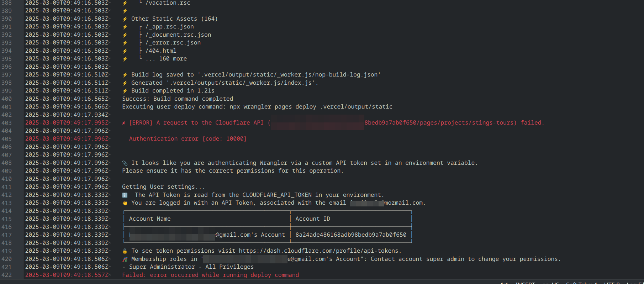Screen dimensions: 644x284
Task: Click the red X error icon
Action: pos(123,123)
